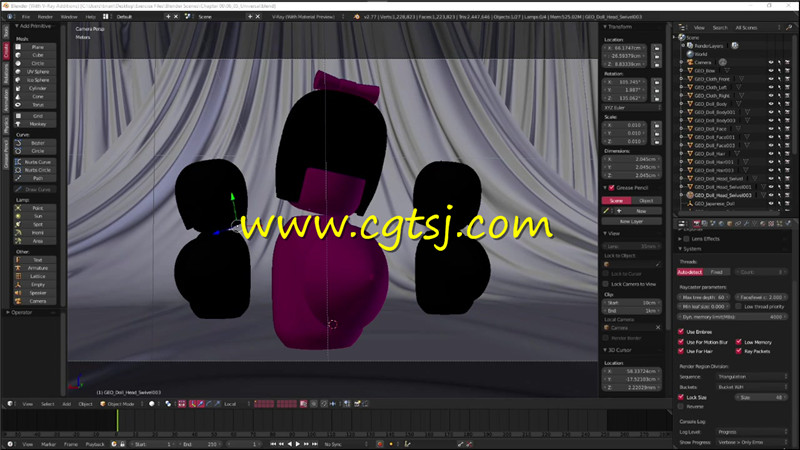800x450 pixels.
Task: Toggle the Ray Packets checkbox
Action: (x=738, y=351)
